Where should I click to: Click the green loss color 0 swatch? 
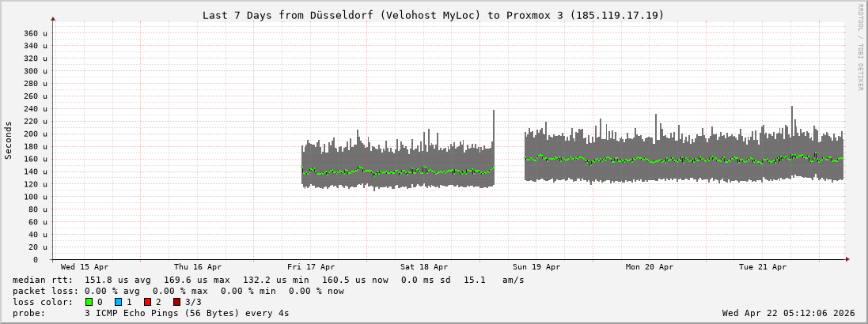89,302
